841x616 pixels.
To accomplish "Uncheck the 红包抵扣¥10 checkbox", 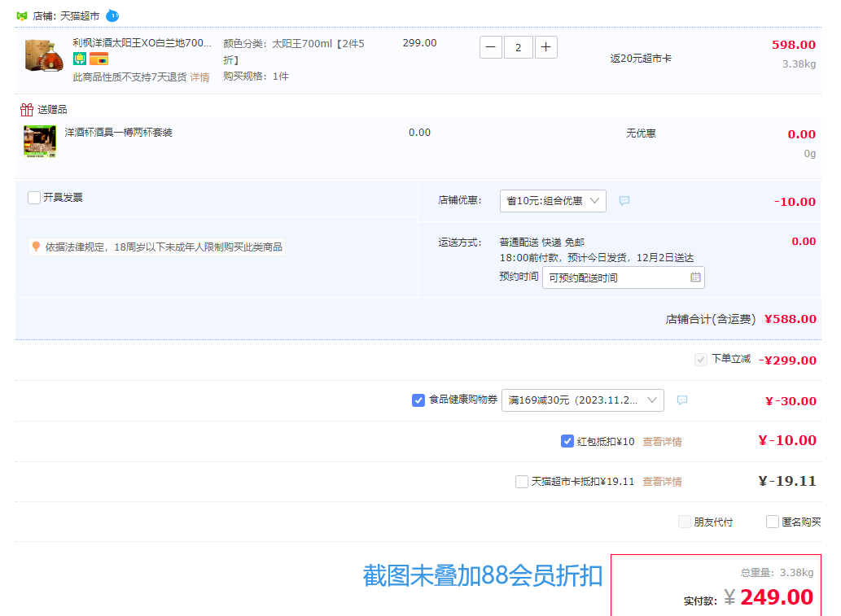I will [567, 441].
